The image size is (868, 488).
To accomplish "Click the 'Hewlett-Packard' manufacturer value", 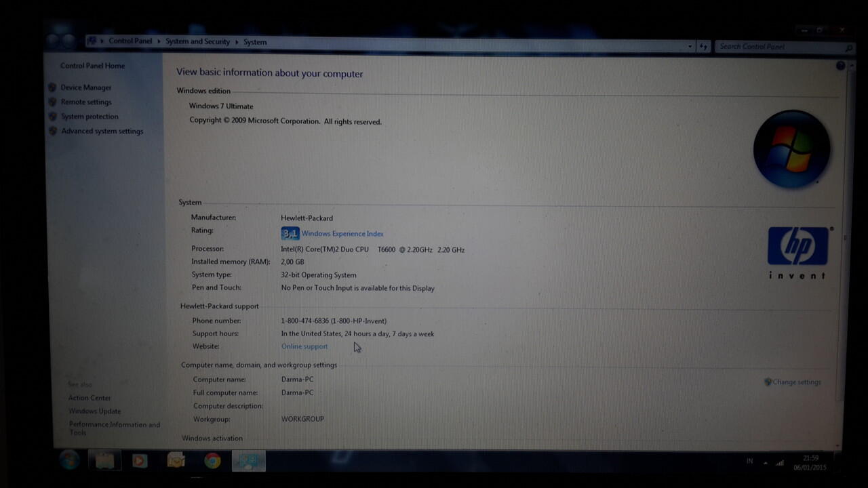I will click(307, 218).
